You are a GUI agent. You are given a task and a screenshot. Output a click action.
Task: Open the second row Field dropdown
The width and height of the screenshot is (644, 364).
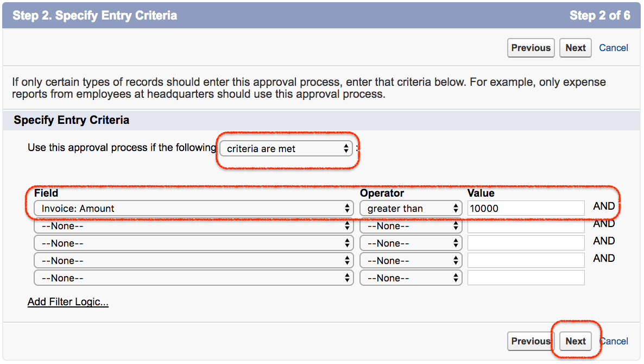[x=193, y=226]
